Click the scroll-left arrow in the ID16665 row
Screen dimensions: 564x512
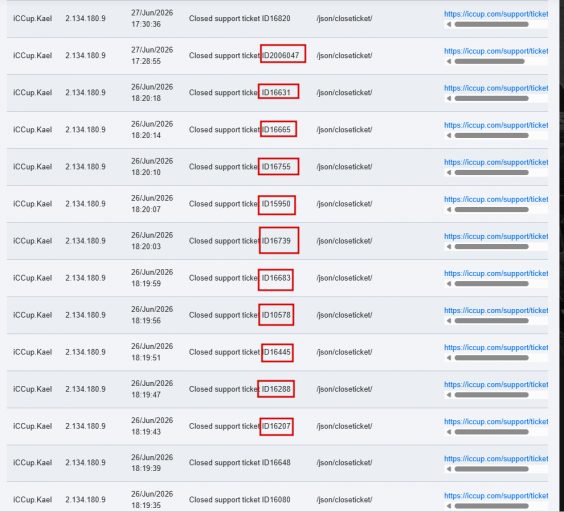449,136
